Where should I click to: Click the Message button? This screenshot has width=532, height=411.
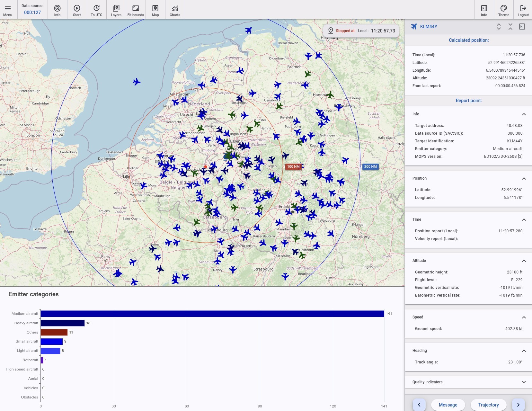[x=448, y=405]
